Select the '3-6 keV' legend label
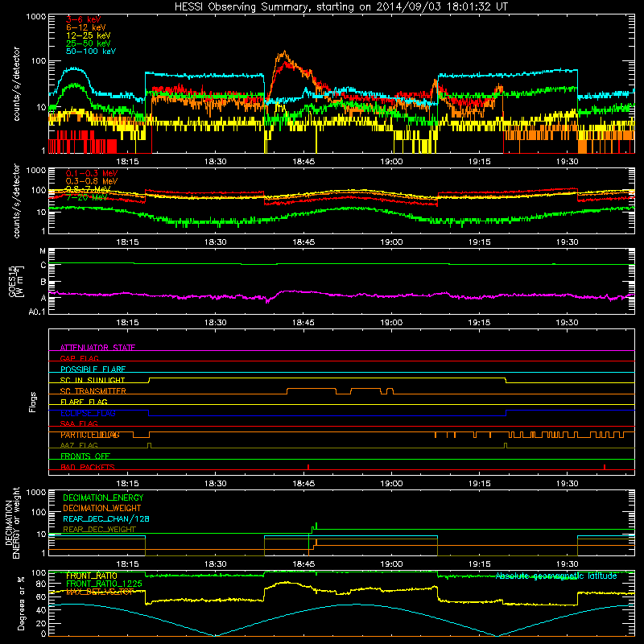The image size is (644, 644). point(84,19)
